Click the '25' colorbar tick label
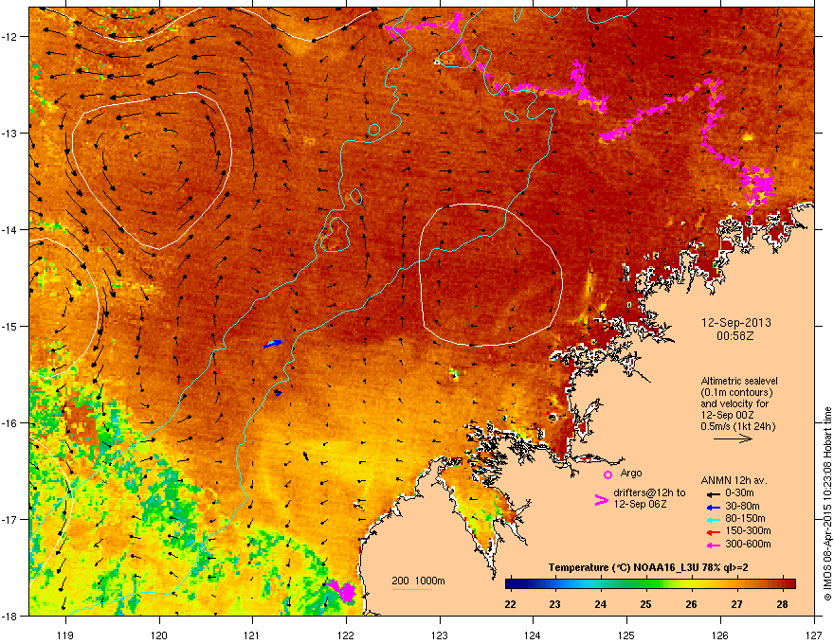The width and height of the screenshot is (834, 644). point(645,604)
